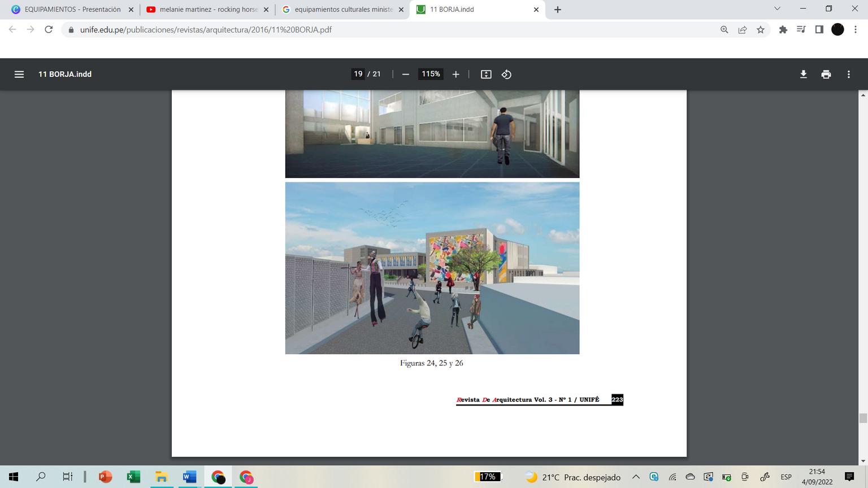Screen dimensions: 868x488
Task: Zoom out the PDF with minus button
Action: tap(405, 74)
